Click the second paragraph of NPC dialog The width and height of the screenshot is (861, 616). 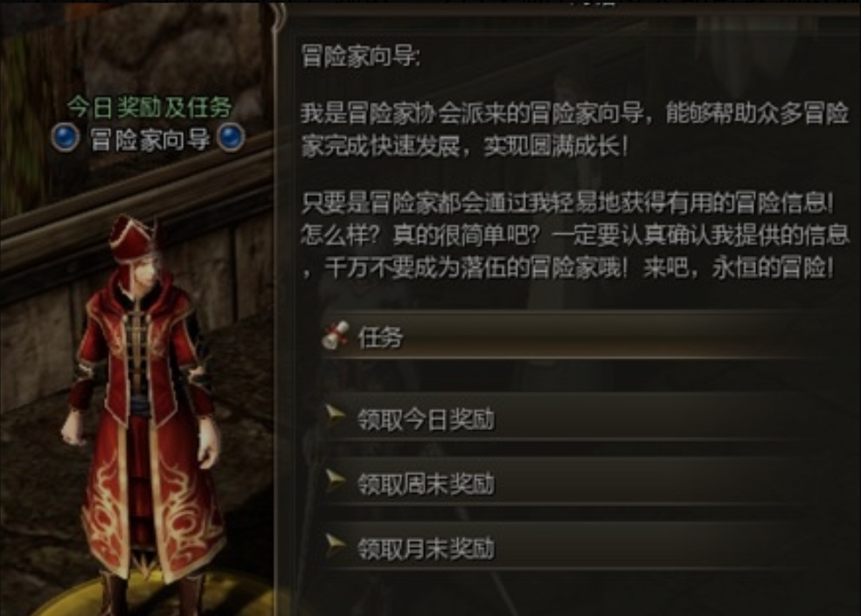coord(574,236)
